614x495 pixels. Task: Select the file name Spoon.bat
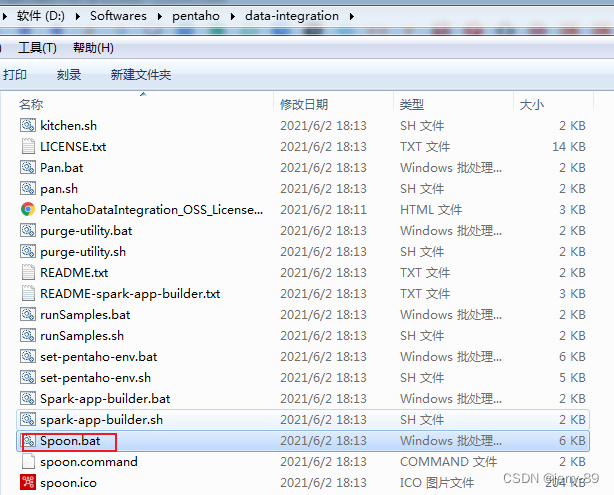[x=70, y=441]
